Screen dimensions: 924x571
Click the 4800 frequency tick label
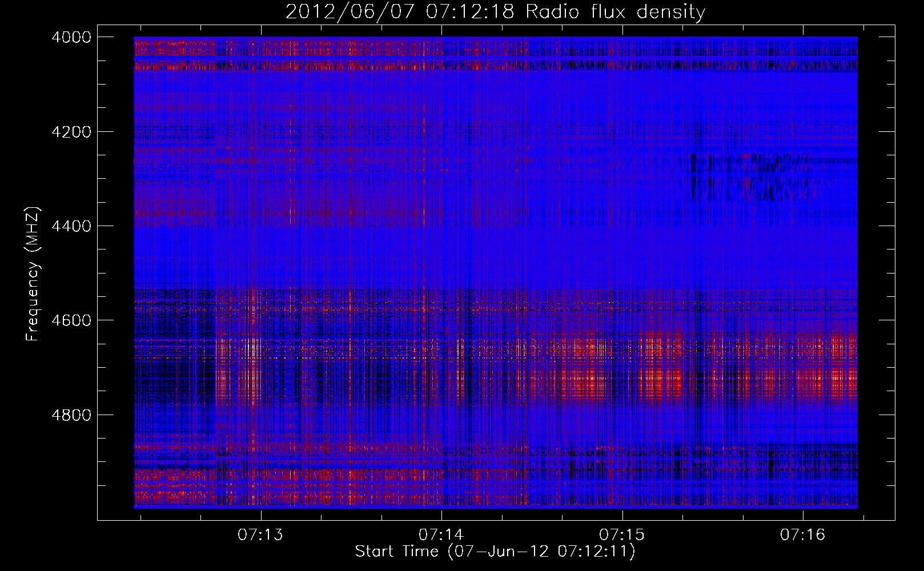coord(71,415)
